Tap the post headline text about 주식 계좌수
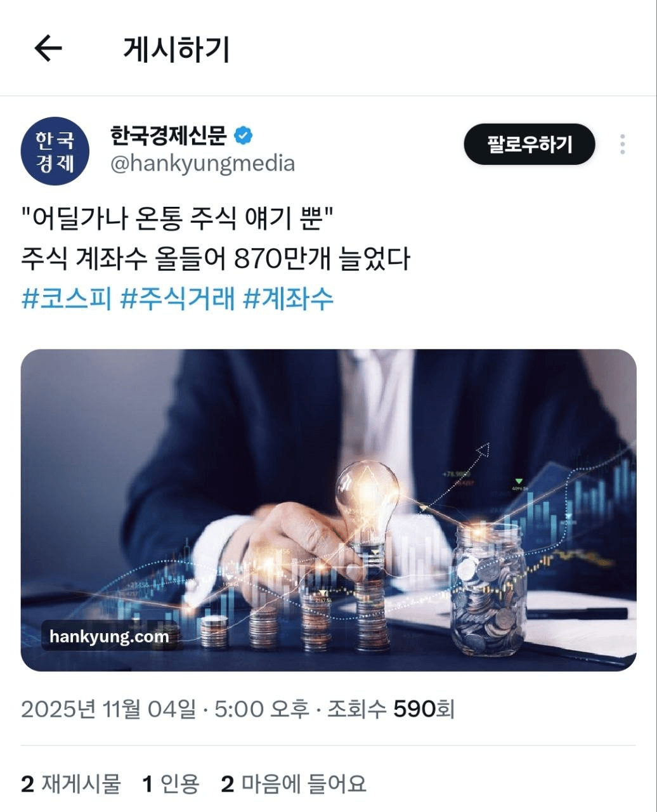 point(216,259)
